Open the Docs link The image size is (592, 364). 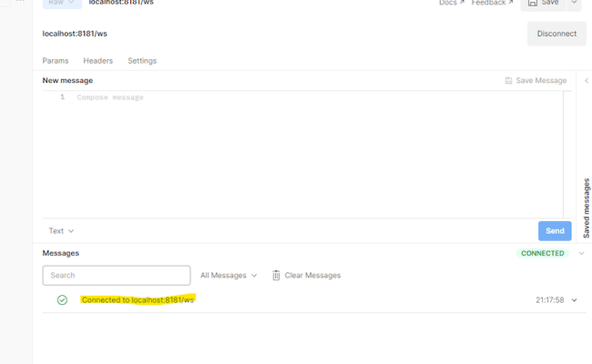click(x=452, y=3)
